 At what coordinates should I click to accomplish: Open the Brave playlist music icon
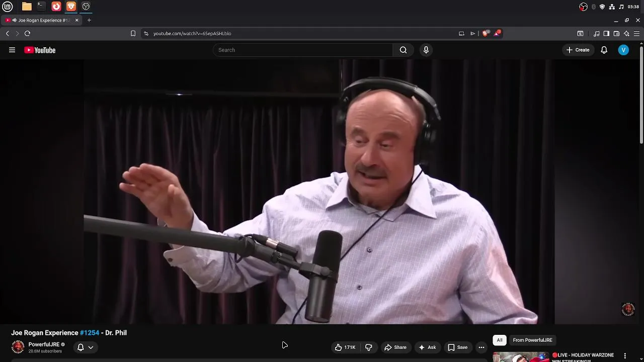(x=596, y=34)
